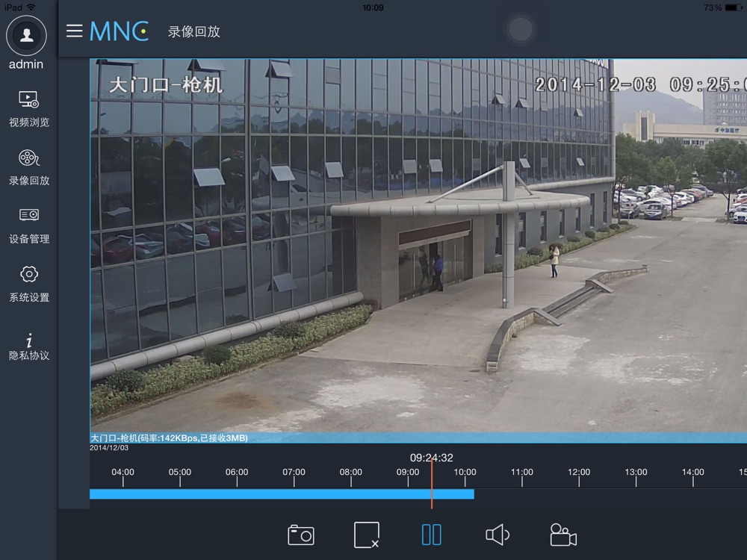Start recording with camcorder icon
This screenshot has width=747, height=560.
point(562,535)
